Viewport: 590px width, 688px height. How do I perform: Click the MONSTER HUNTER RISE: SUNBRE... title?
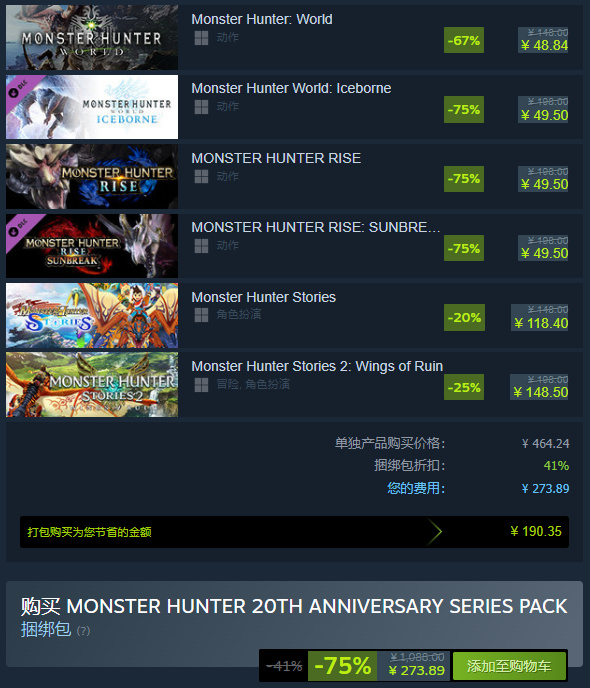316,227
